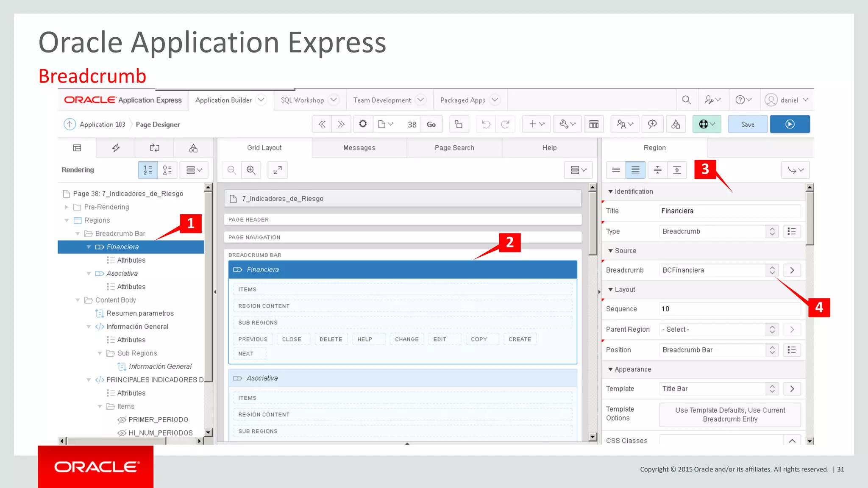Select PRIMER_PERIODO item in tree

coord(158,420)
